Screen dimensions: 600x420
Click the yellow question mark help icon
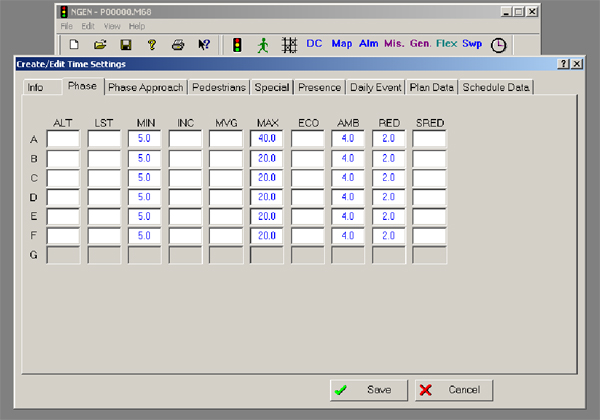[x=152, y=45]
